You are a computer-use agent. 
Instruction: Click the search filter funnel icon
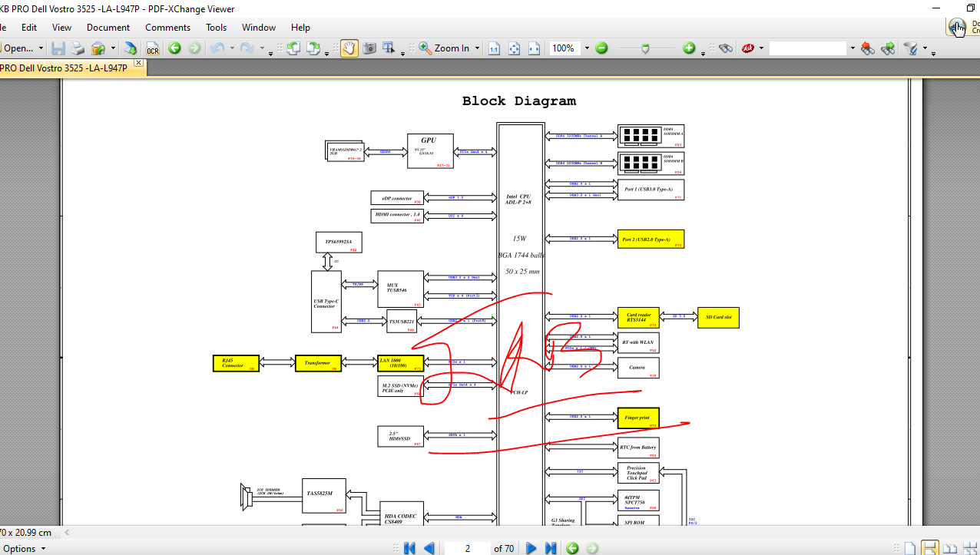(x=911, y=48)
